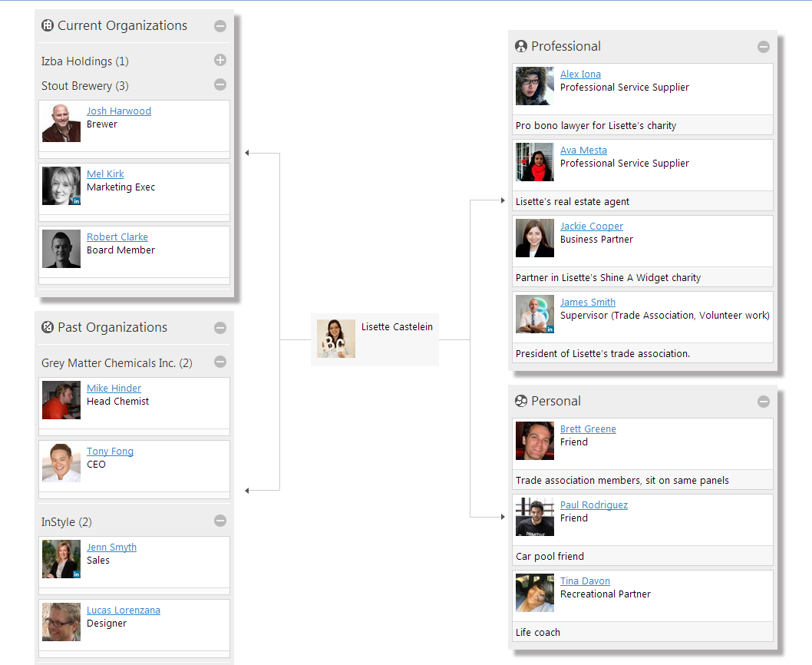Viewport: 812px width, 665px height.
Task: Open Brett Greene's profile link
Action: click(589, 429)
